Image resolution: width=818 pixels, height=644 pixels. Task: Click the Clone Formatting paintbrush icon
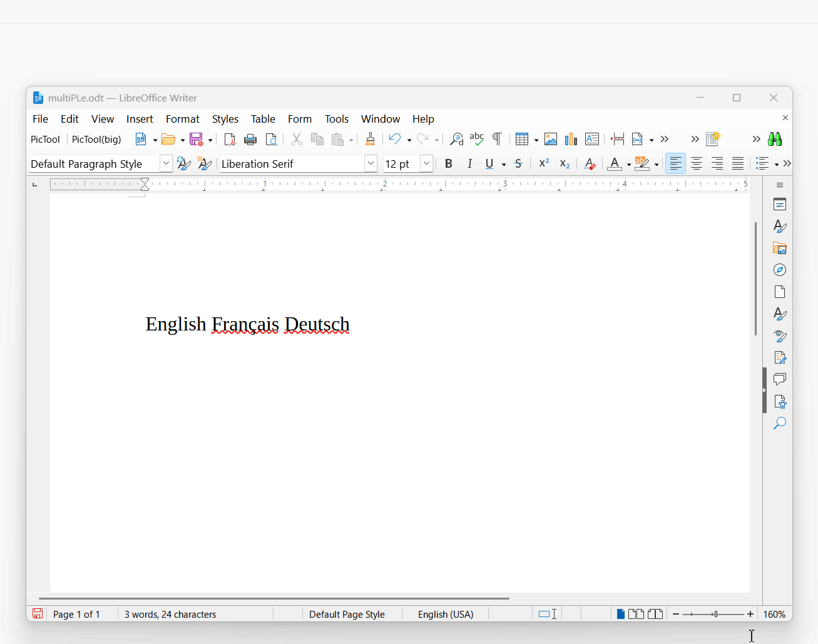coord(370,139)
